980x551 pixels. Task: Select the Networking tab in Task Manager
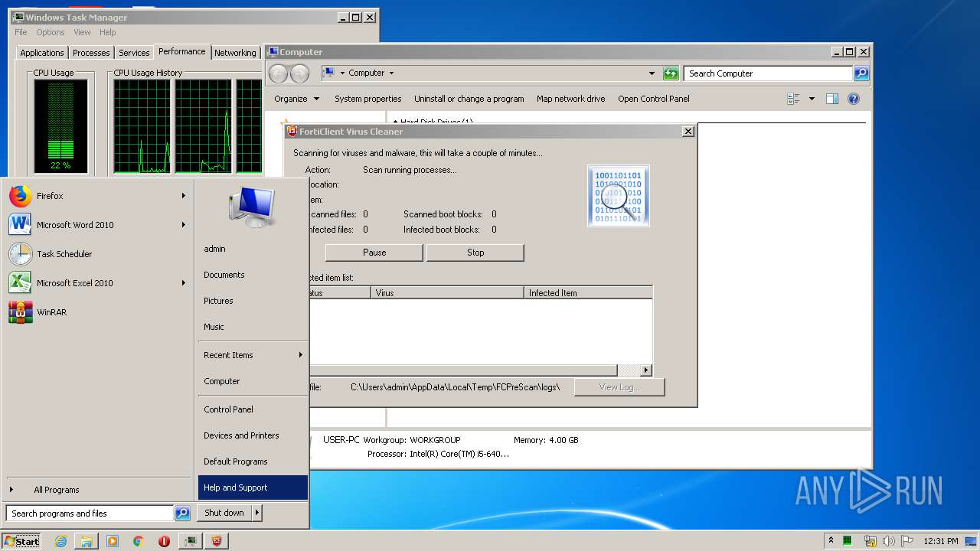coord(235,53)
